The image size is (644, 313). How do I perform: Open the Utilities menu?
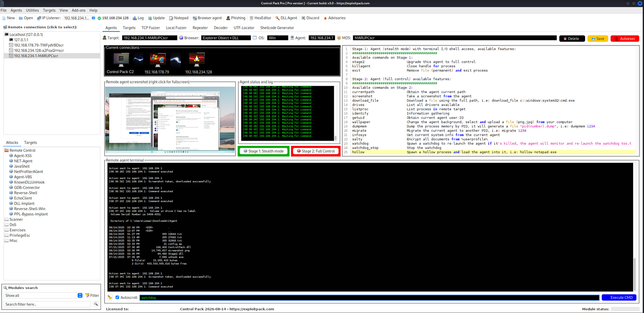[x=32, y=10]
